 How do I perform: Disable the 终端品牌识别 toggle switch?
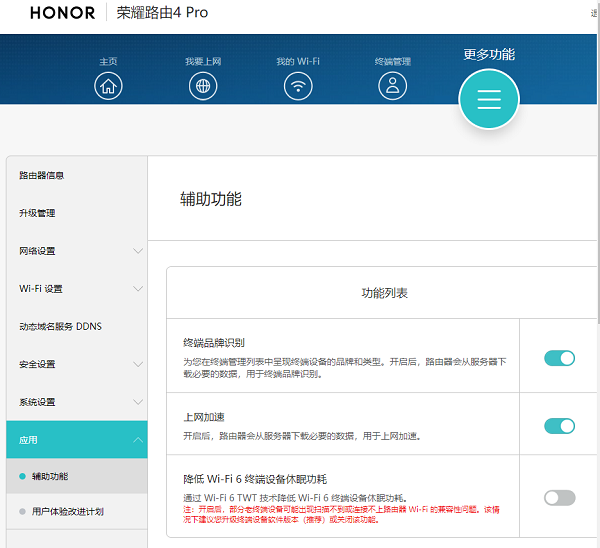pos(559,358)
